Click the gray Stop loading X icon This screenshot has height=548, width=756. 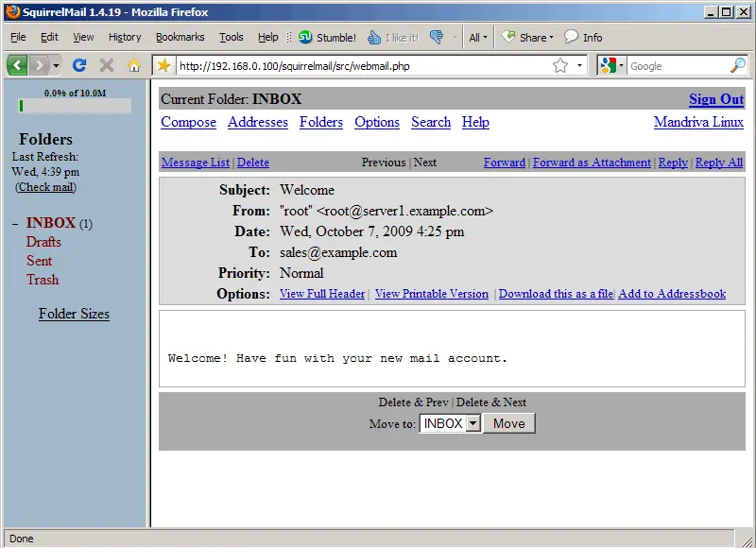point(107,65)
